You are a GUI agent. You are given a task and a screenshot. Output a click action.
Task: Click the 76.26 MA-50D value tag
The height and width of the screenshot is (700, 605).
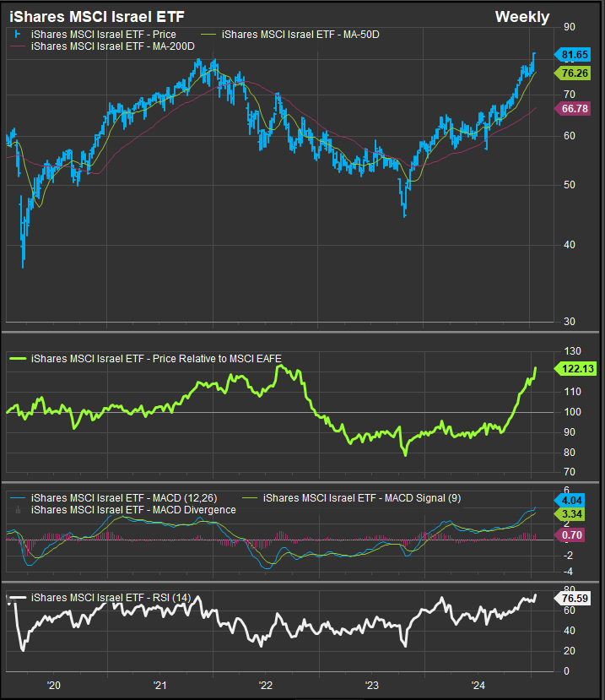572,73
